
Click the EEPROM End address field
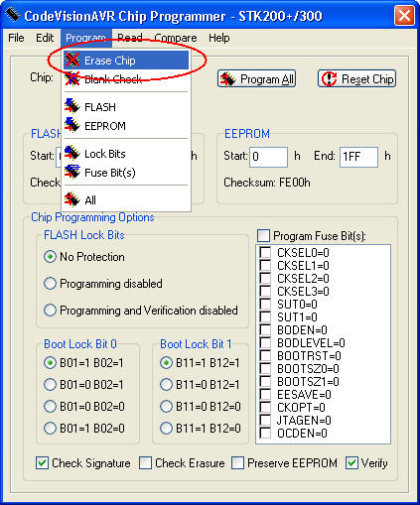pos(358,157)
